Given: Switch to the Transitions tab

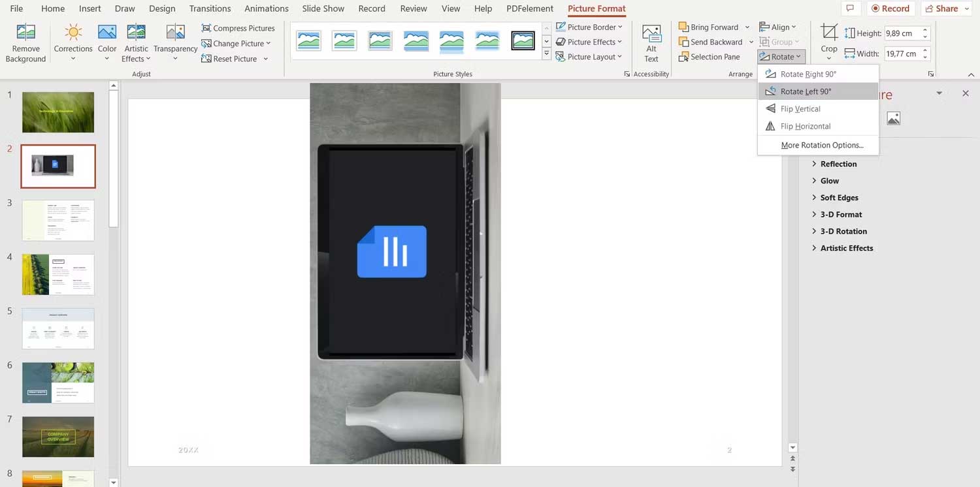Looking at the screenshot, I should tap(210, 8).
